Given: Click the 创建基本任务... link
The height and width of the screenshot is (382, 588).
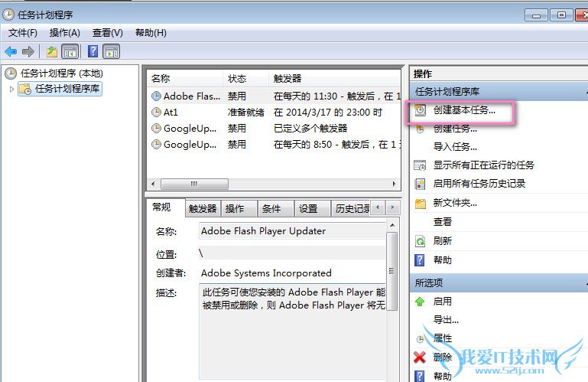Looking at the screenshot, I should click(x=464, y=110).
